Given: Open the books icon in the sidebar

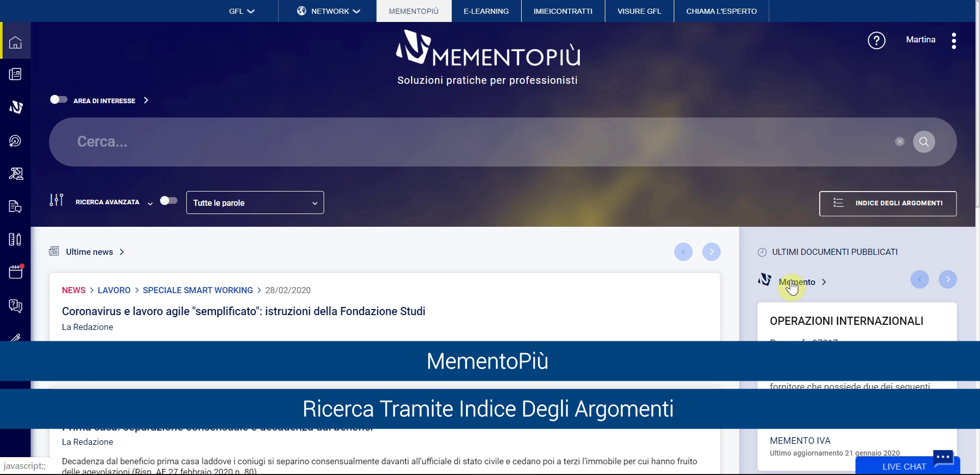Looking at the screenshot, I should coord(15,239).
